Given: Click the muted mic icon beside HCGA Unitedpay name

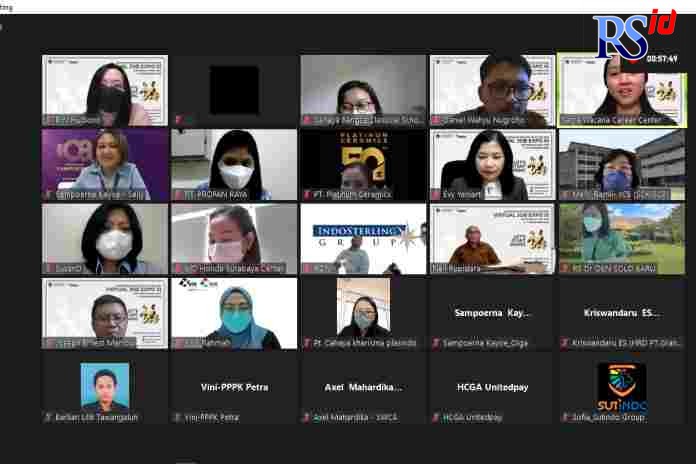Looking at the screenshot, I should [x=436, y=417].
